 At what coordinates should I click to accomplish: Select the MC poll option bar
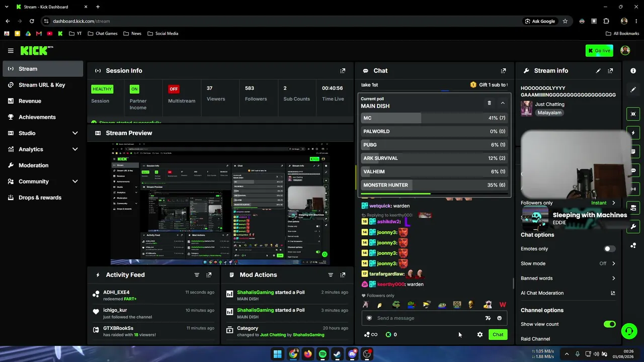point(434,118)
